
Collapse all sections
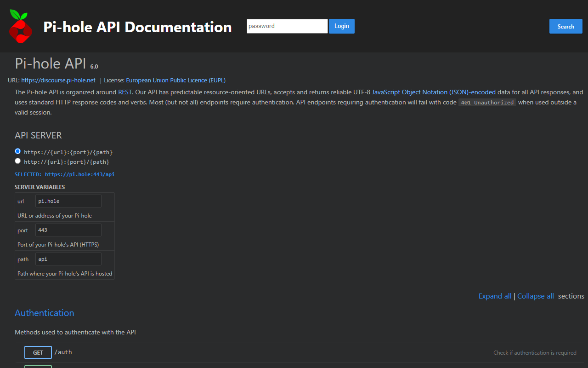coord(536,296)
